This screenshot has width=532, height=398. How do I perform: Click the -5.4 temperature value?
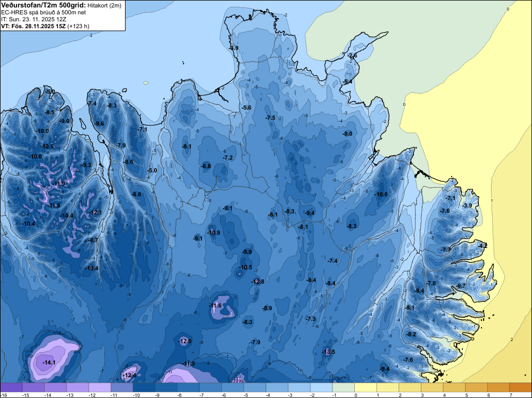pyautogui.click(x=347, y=82)
